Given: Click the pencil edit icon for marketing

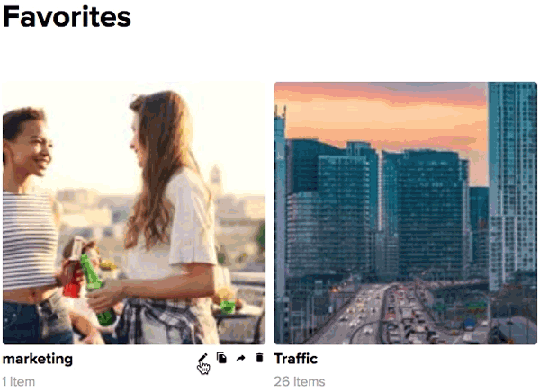Looking at the screenshot, I should click(x=202, y=358).
